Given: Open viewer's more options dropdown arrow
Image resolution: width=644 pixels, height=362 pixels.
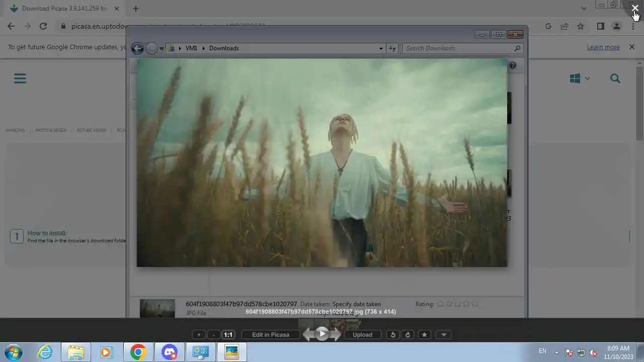Looking at the screenshot, I should (x=444, y=335).
